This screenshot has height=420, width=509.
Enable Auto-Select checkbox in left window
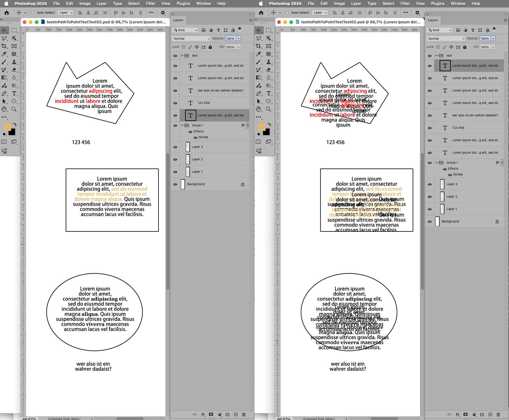click(33, 13)
